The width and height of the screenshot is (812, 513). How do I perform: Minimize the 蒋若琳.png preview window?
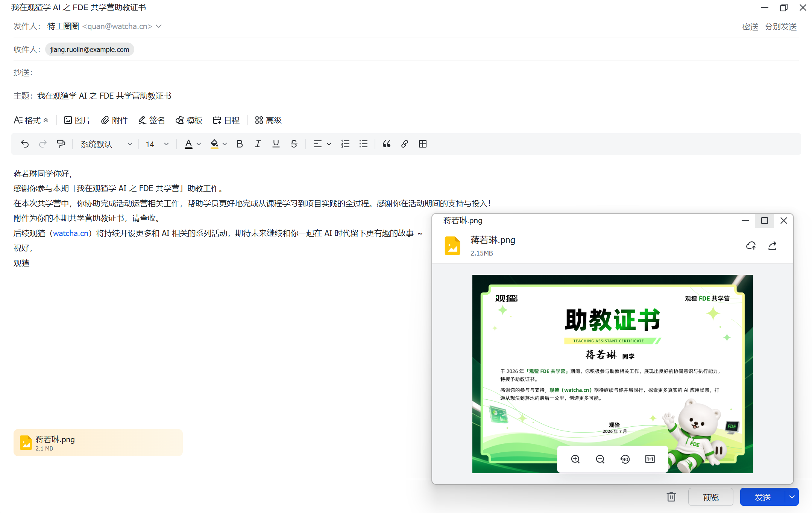click(745, 221)
